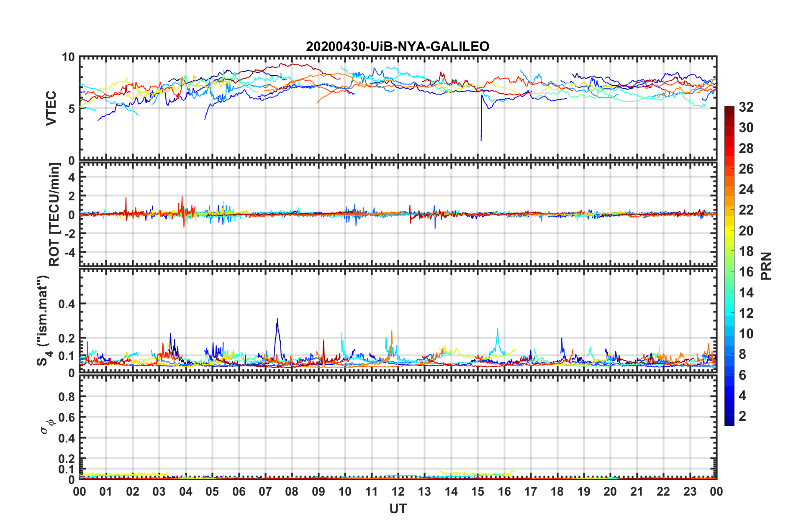Click x-axis hour label 07

265,491
